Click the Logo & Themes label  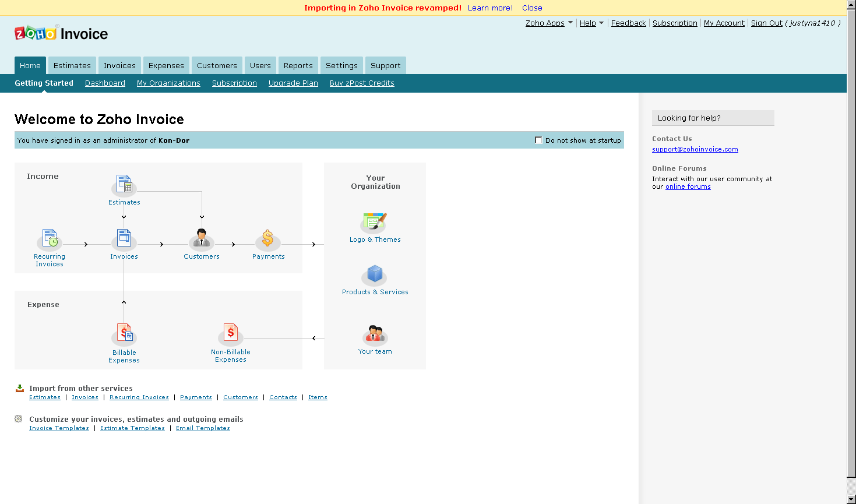click(375, 239)
